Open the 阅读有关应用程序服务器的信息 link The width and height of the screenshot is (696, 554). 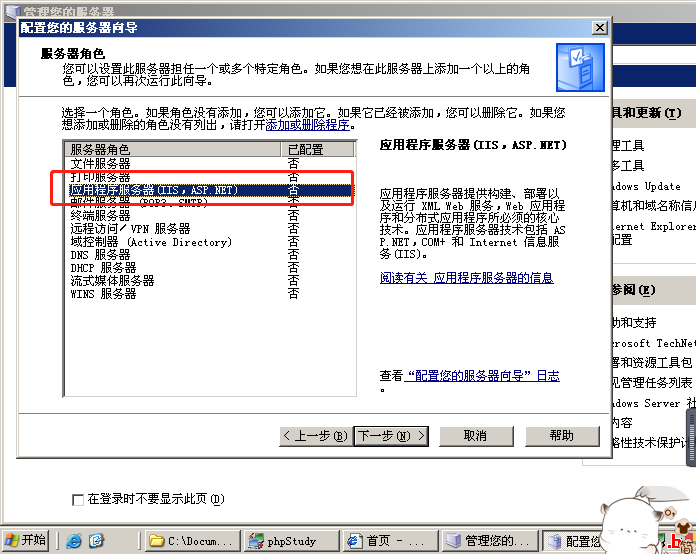(467, 278)
